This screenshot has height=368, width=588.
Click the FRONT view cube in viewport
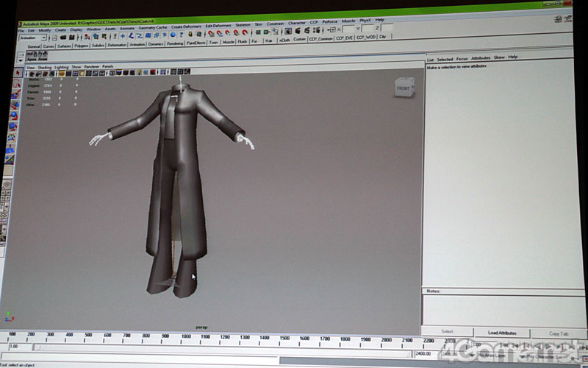point(404,88)
